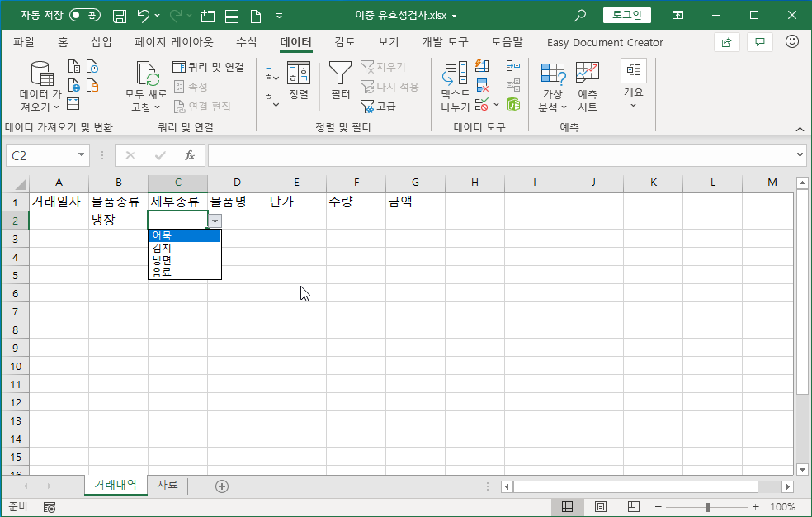
Task: Switch to the 수식 tab
Action: [x=247, y=42]
